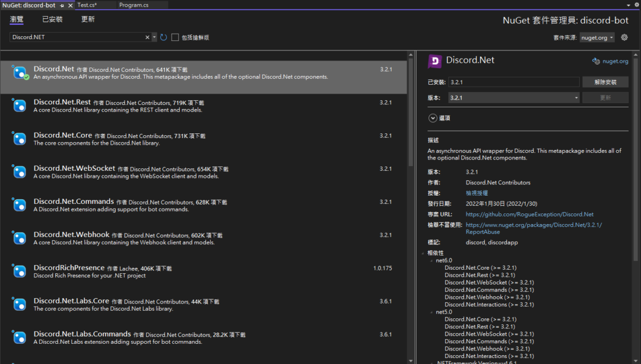
Task: Refresh the package search results
Action: [x=164, y=37]
